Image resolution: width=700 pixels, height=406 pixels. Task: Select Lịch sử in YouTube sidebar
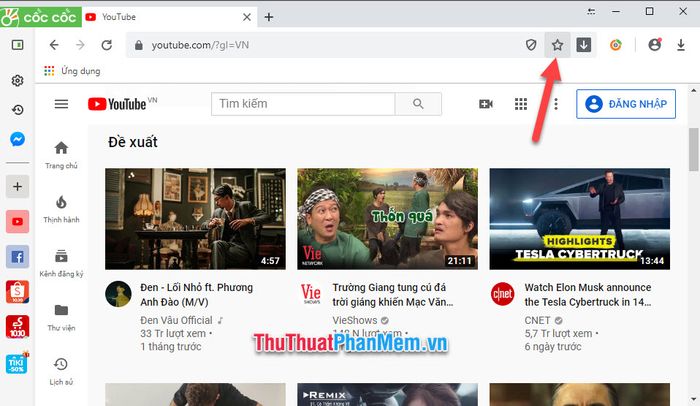(61, 372)
